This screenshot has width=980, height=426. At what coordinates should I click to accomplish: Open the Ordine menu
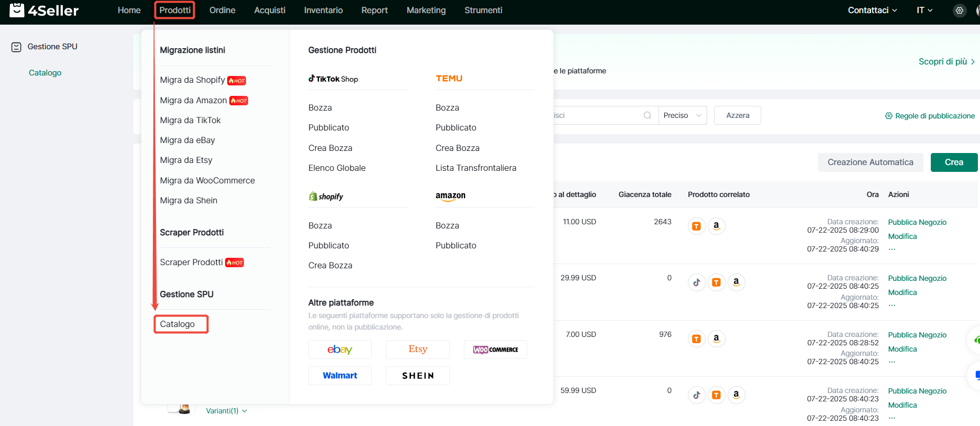tap(222, 10)
